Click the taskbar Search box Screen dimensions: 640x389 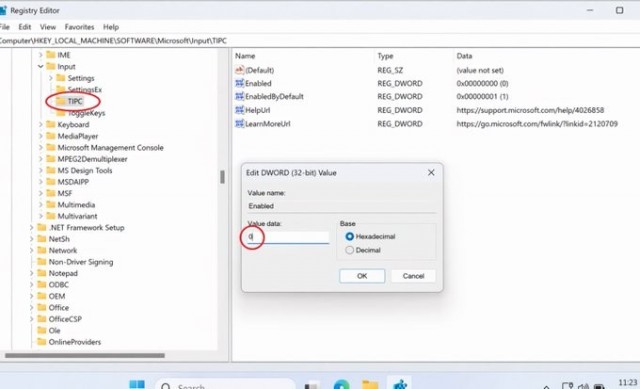[x=225, y=385]
